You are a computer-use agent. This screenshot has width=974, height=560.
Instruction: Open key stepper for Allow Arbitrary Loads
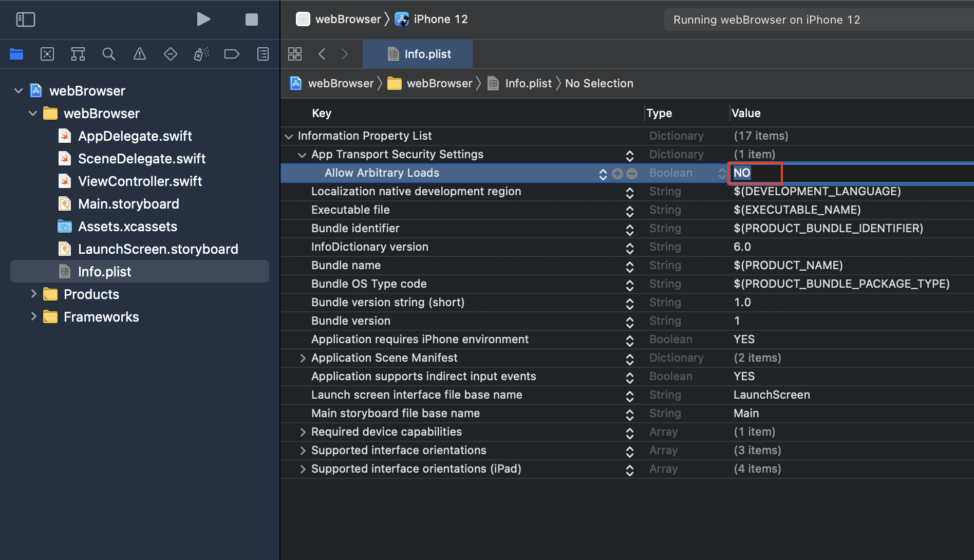point(603,174)
